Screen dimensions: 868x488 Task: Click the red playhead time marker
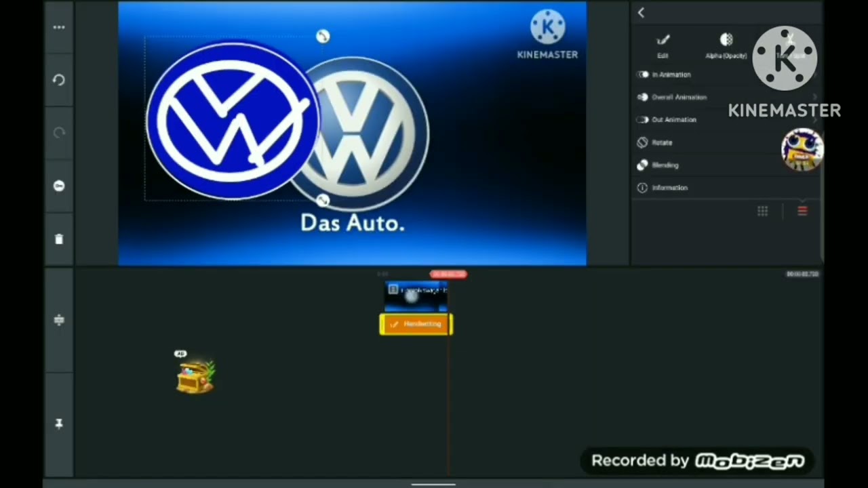tap(448, 274)
